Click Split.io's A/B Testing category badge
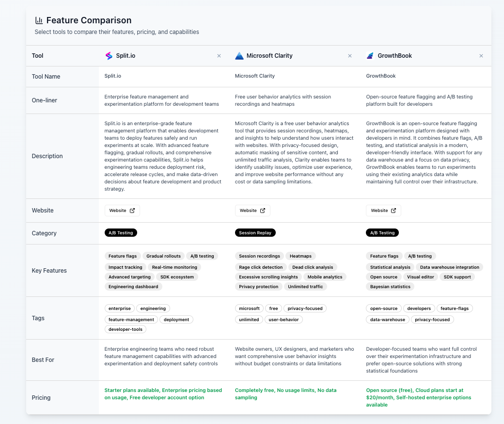Image resolution: width=504 pixels, height=424 pixels. pyautogui.click(x=121, y=232)
